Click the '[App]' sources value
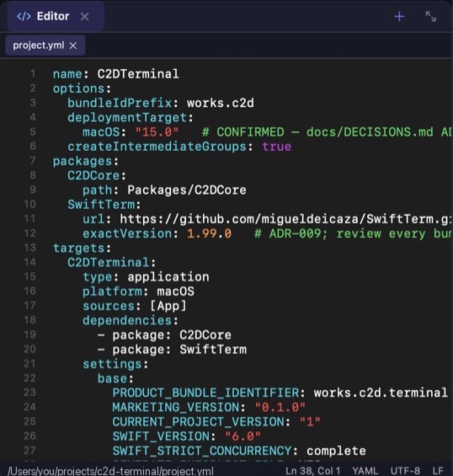The image size is (453, 476). click(168, 306)
